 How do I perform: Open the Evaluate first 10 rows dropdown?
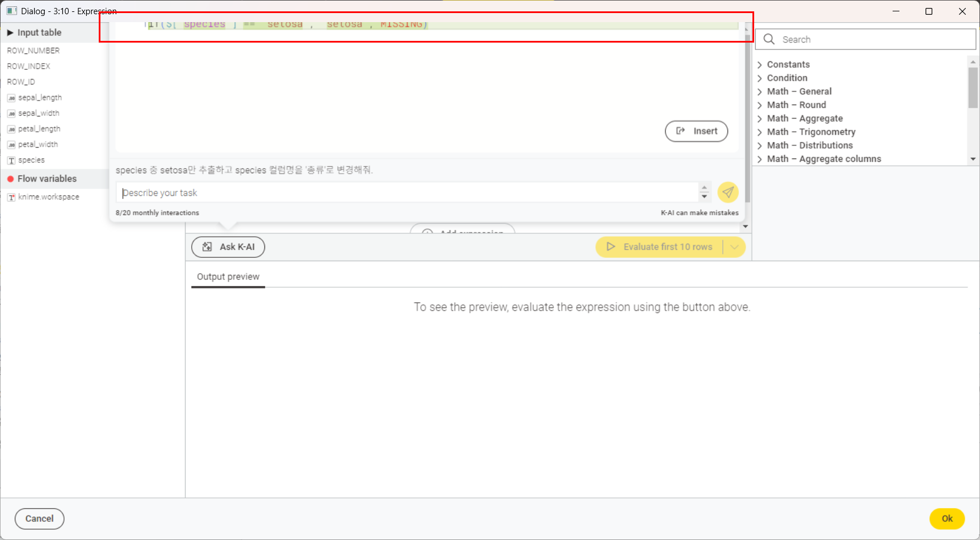(735, 246)
